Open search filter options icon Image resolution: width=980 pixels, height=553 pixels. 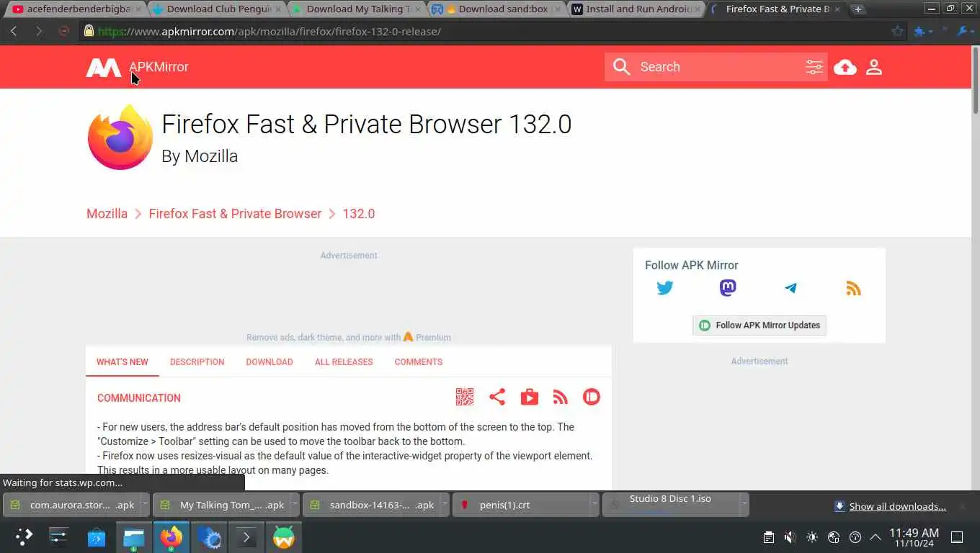[x=814, y=67]
